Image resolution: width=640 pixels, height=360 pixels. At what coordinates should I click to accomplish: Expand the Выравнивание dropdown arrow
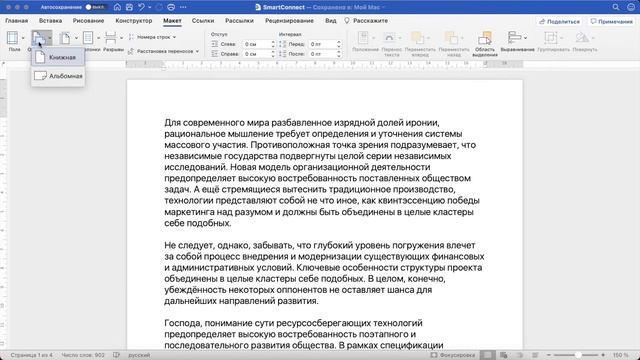click(525, 38)
